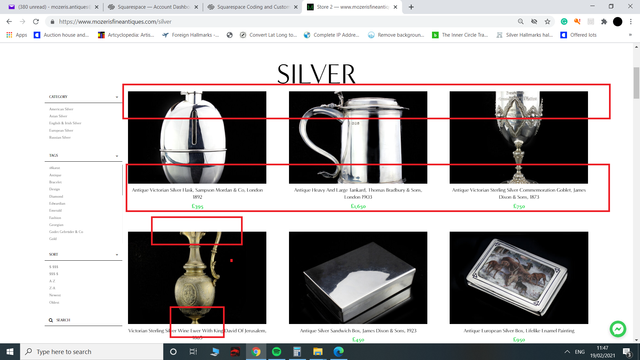
Task: Collapse the Category filter section
Action: [x=117, y=97]
